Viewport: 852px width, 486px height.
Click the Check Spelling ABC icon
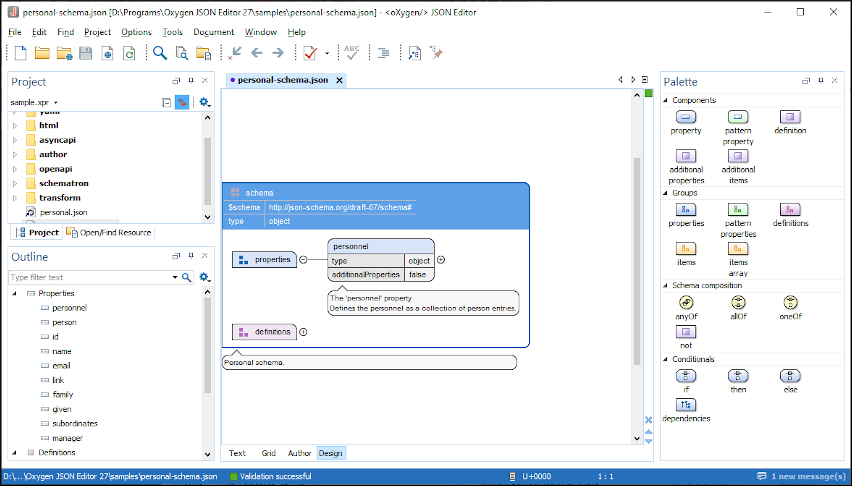click(352, 53)
